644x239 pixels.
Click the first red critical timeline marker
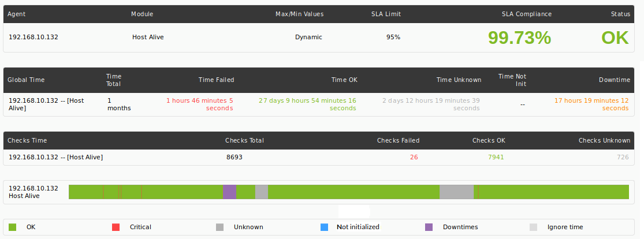[x=103, y=192]
